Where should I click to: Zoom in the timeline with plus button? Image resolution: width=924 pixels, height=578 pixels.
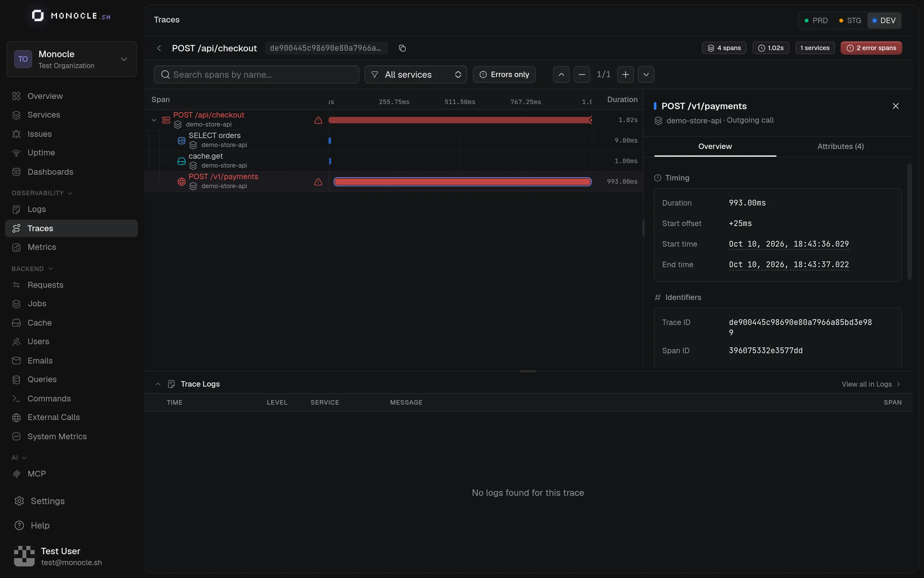click(625, 74)
